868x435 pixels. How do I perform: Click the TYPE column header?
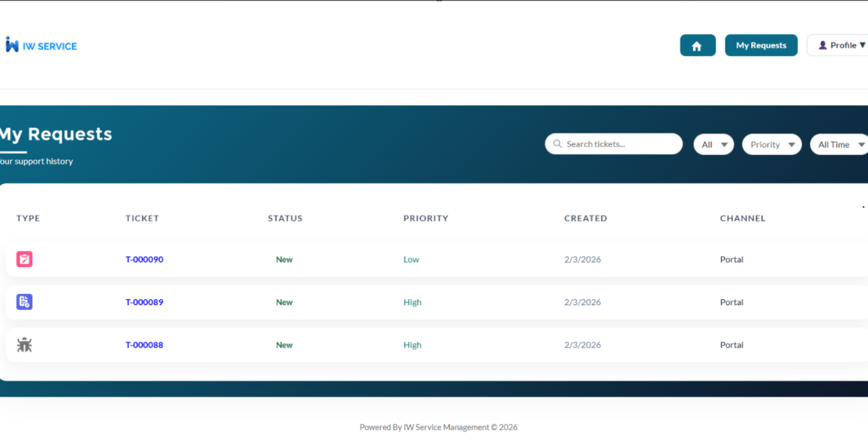[x=28, y=218]
